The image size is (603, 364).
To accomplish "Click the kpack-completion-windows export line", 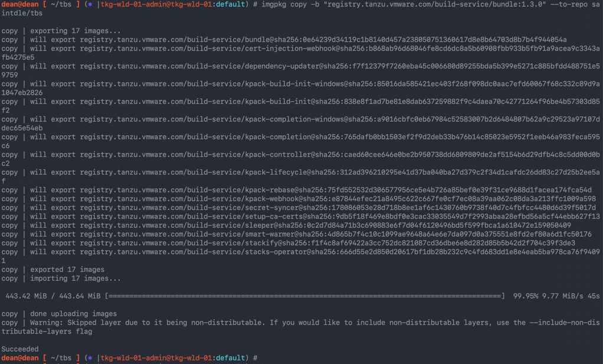I will [x=300, y=124].
